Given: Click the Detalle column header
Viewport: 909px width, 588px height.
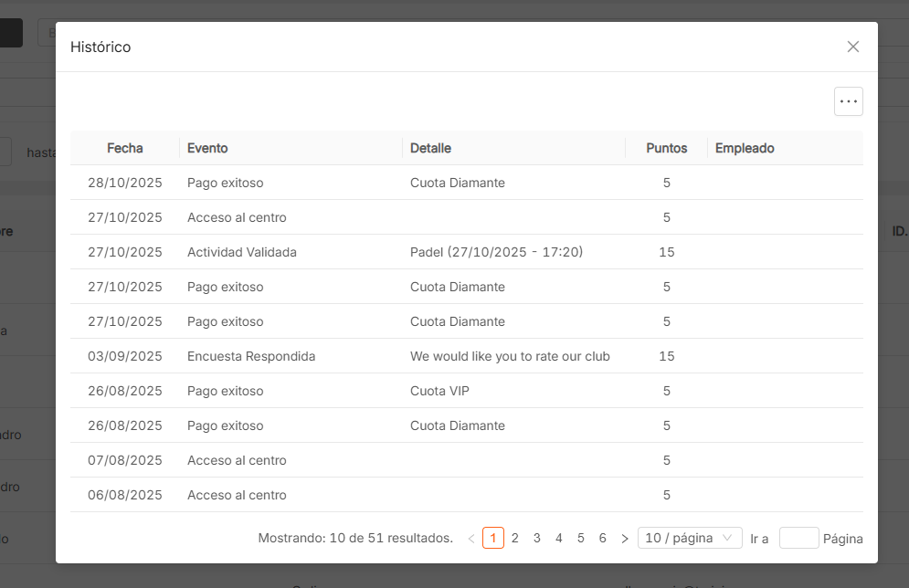Looking at the screenshot, I should [430, 148].
